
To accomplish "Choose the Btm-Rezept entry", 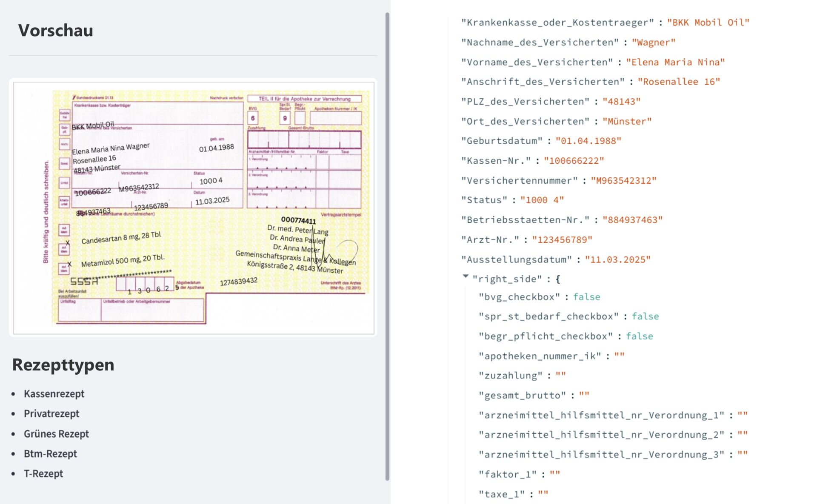I will (x=50, y=454).
